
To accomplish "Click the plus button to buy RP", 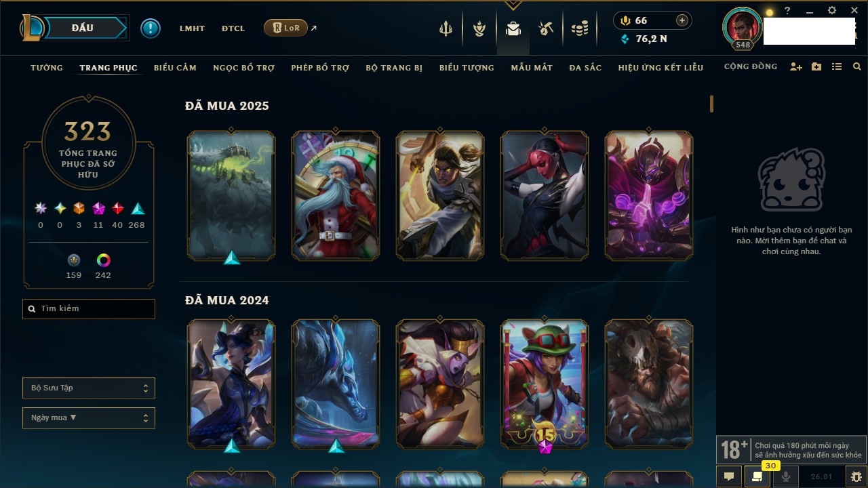I will (x=682, y=20).
